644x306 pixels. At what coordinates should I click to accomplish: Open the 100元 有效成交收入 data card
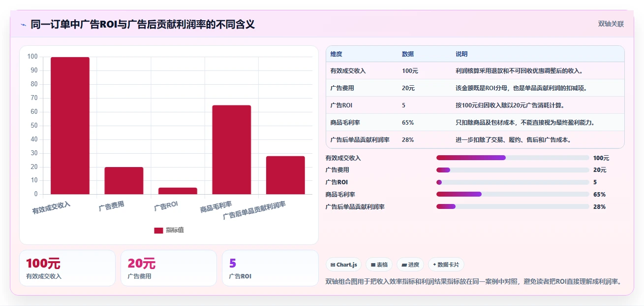[x=67, y=268]
